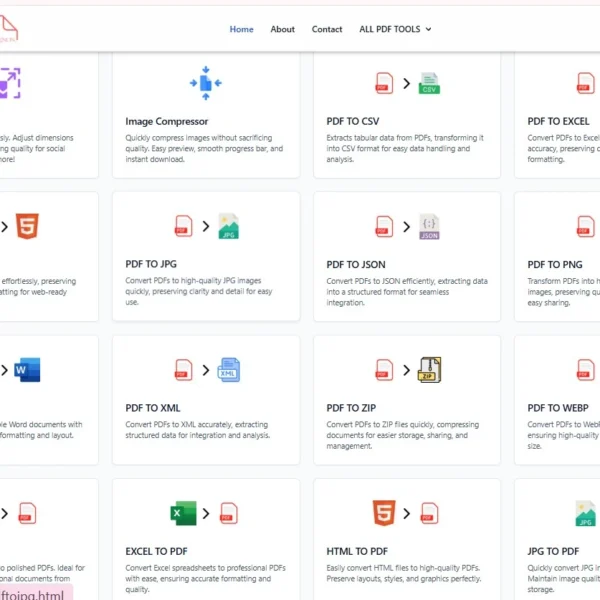Screen dimensions: 600x600
Task: Expand the ALL PDF TOOLS dropdown
Action: 395,29
